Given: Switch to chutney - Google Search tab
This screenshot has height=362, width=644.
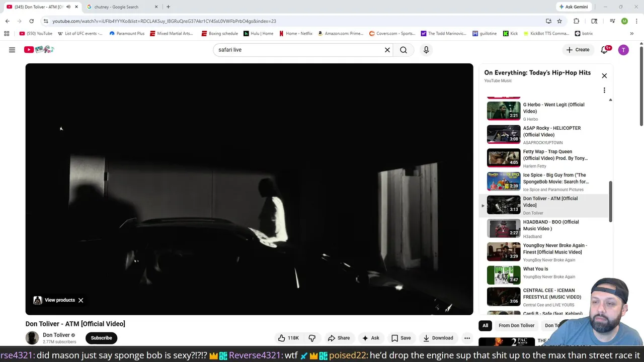Looking at the screenshot, I should pos(121,7).
